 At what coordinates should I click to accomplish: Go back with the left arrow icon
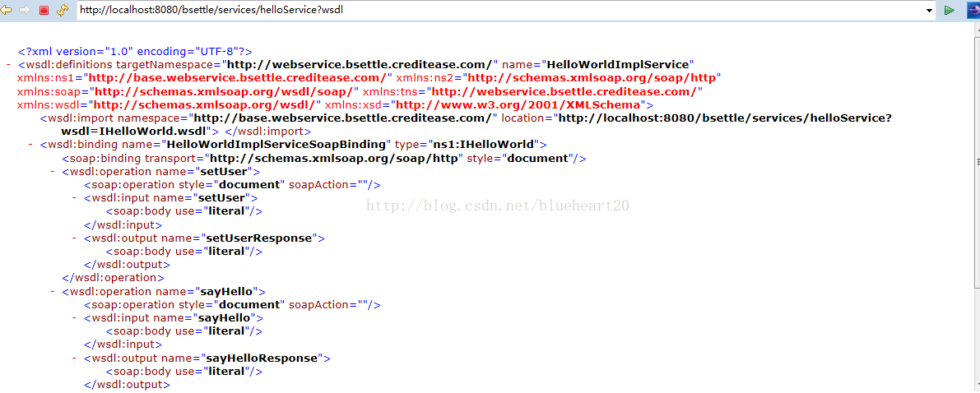7,10
